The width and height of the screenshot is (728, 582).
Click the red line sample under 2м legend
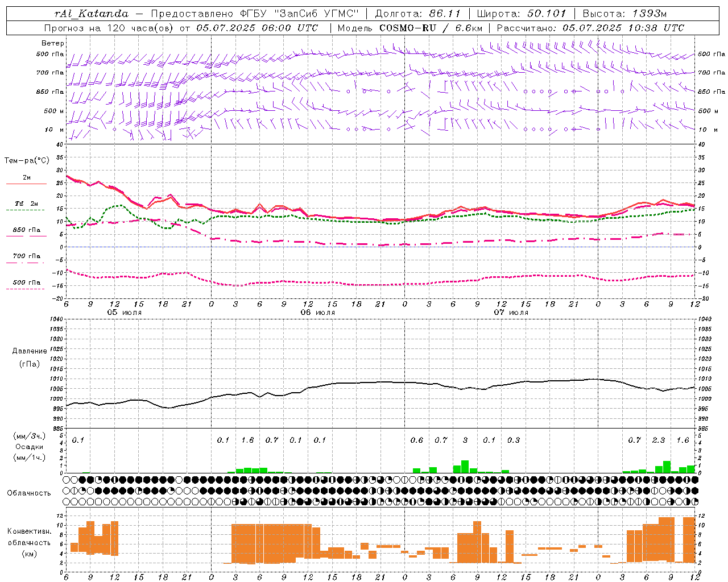pyautogui.click(x=26, y=184)
